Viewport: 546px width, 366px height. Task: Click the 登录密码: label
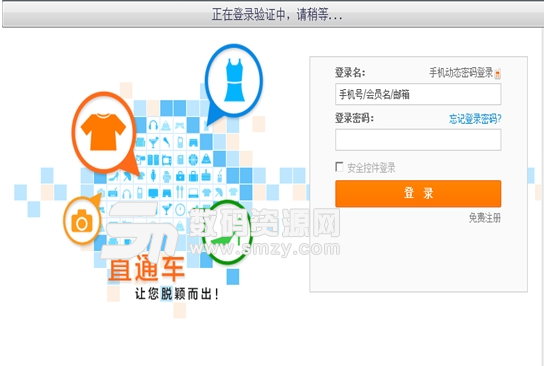pyautogui.click(x=354, y=118)
